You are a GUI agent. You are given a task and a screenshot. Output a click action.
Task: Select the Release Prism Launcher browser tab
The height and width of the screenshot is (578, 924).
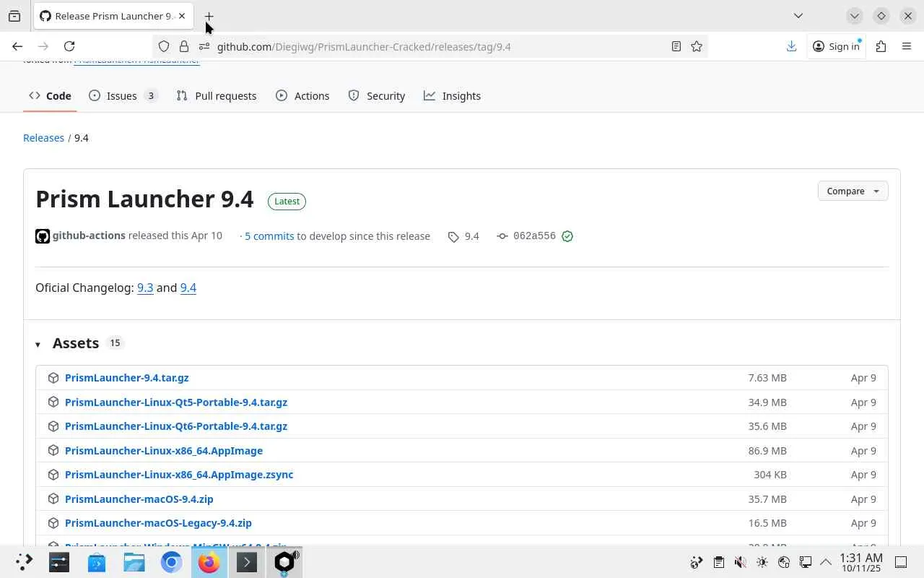click(113, 16)
